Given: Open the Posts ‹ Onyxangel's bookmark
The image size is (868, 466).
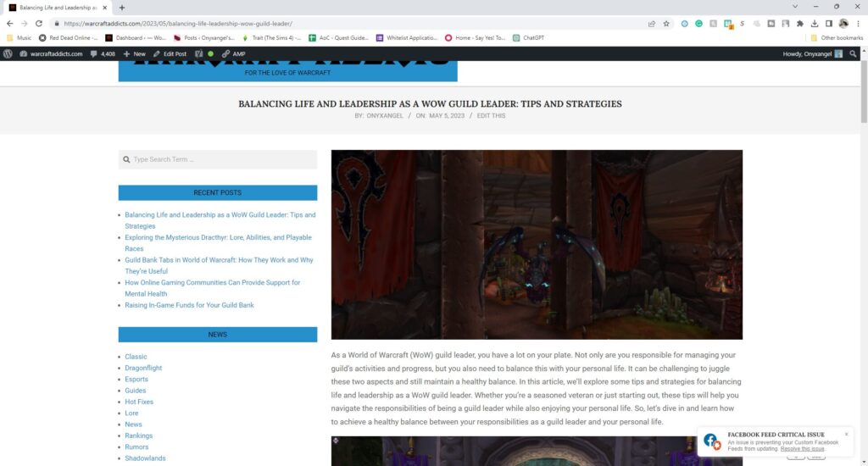Looking at the screenshot, I should point(203,37).
